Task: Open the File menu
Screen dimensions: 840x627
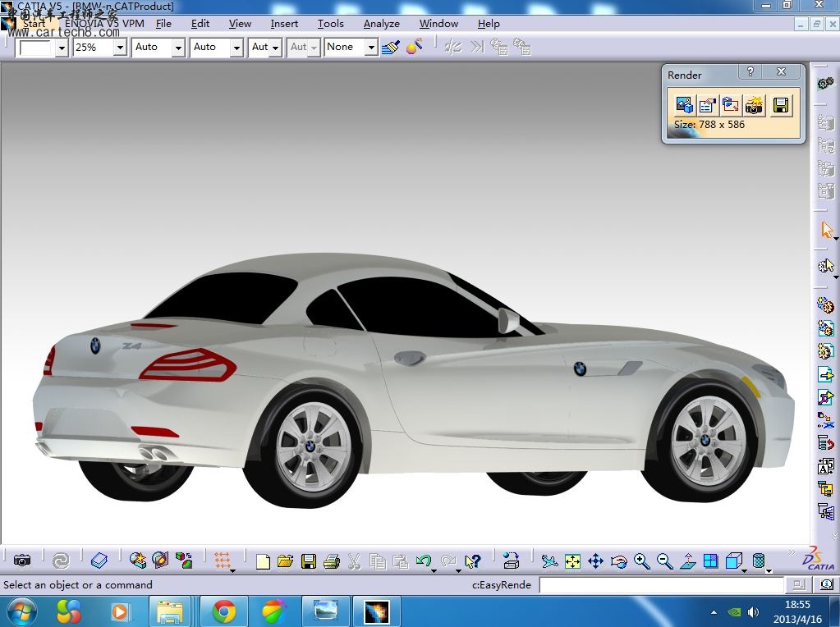Action: click(163, 24)
